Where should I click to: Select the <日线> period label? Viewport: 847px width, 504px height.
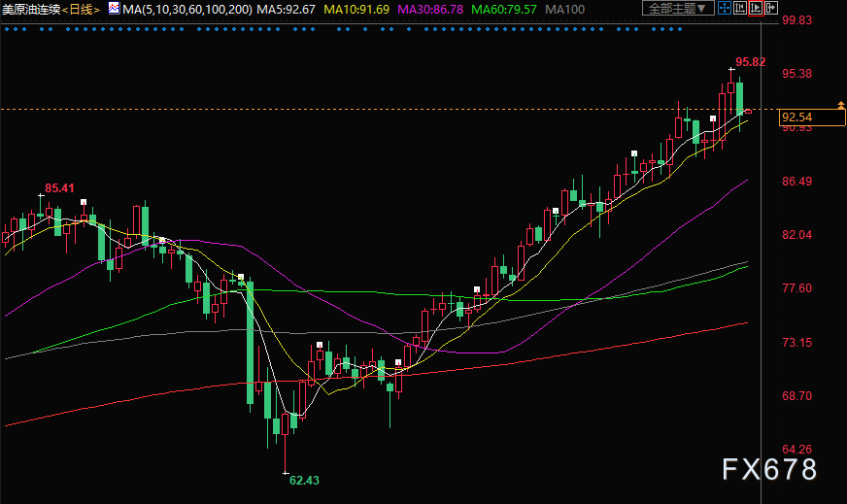[x=81, y=9]
